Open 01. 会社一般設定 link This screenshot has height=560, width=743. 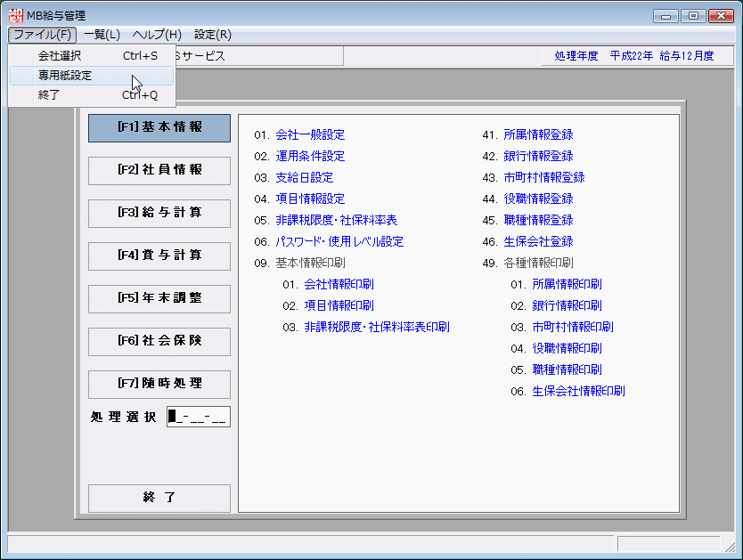(310, 135)
